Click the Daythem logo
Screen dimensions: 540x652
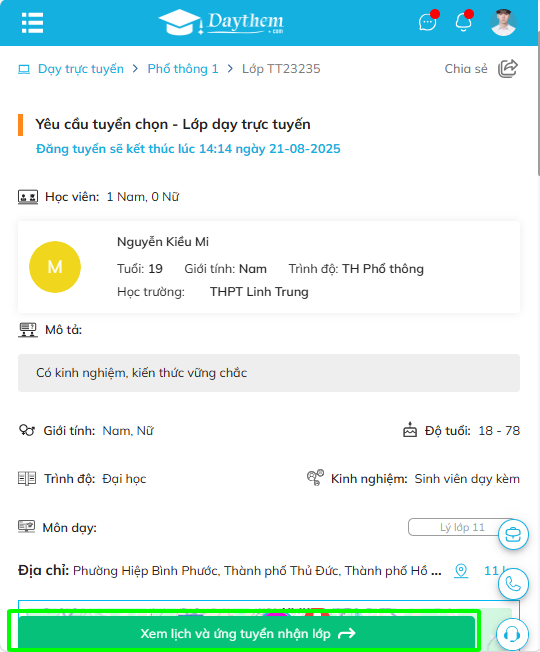pos(222,22)
